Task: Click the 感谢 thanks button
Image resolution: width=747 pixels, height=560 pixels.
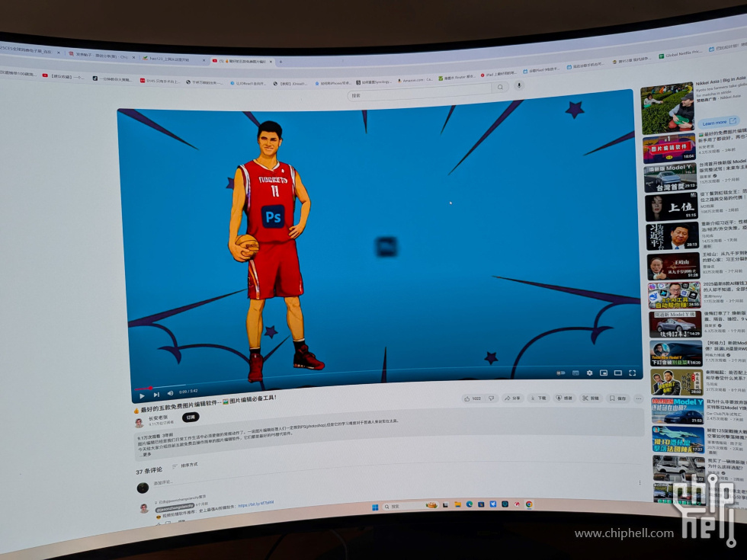Action: 564,398
